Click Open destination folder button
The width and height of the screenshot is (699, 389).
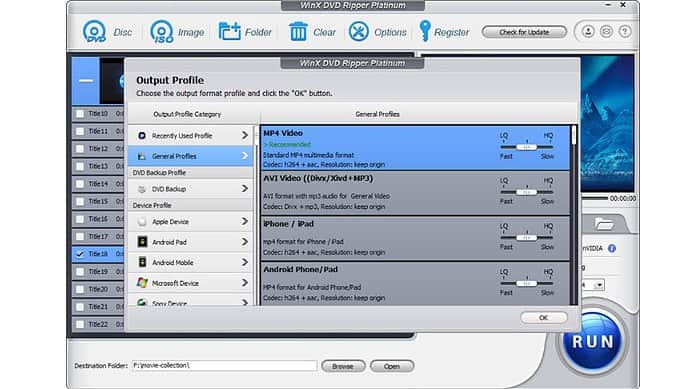(392, 366)
